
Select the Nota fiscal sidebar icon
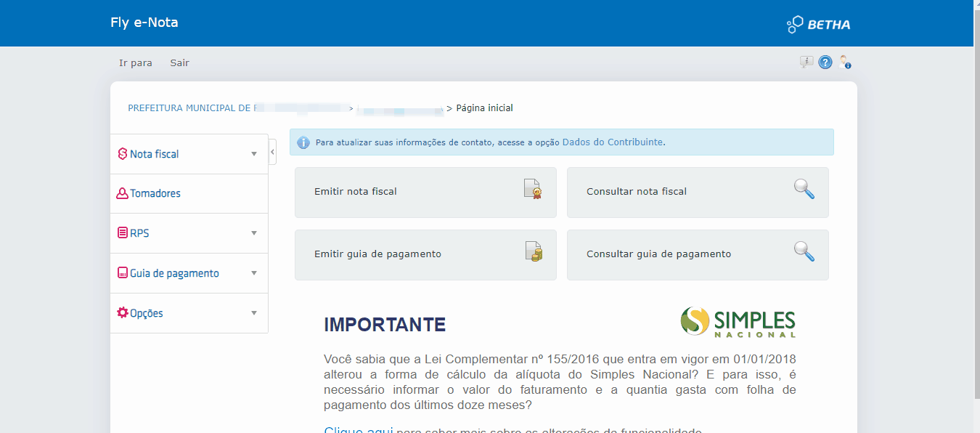point(121,153)
